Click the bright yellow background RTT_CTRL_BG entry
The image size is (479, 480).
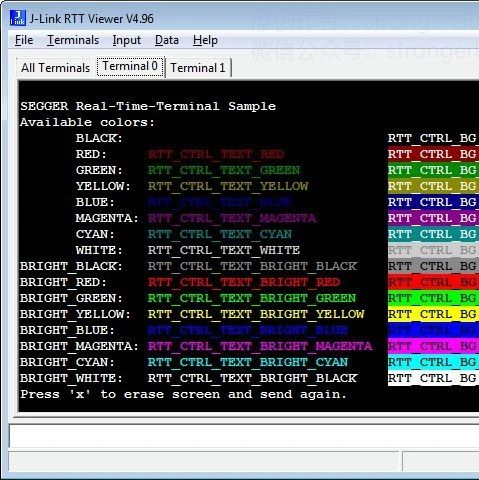pos(433,314)
